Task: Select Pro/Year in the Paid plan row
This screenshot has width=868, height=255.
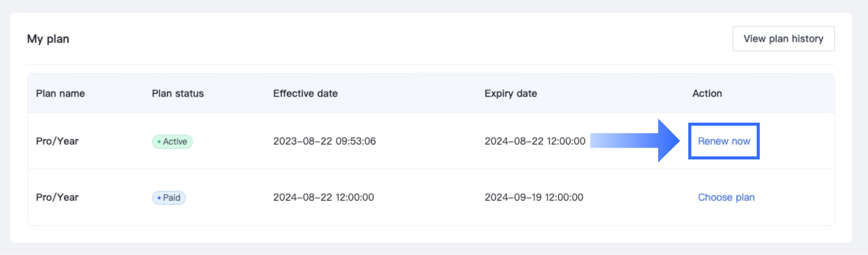Action: coord(57,198)
